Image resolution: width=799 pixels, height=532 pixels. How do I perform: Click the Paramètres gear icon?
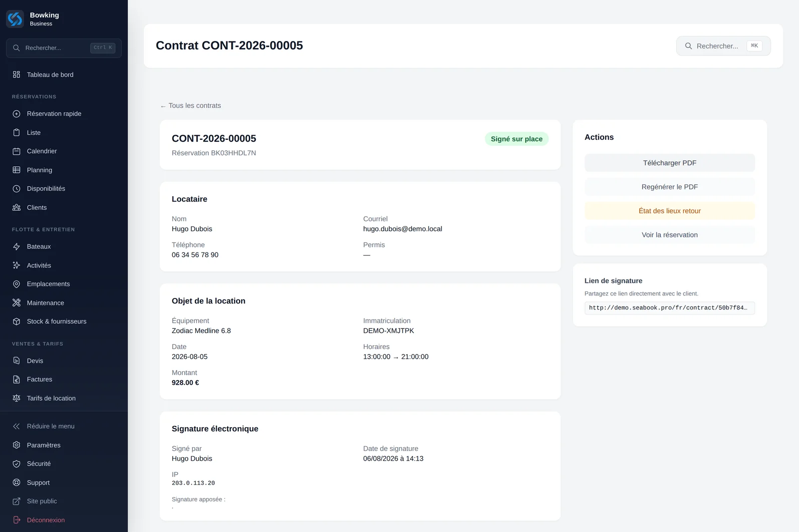pos(16,445)
